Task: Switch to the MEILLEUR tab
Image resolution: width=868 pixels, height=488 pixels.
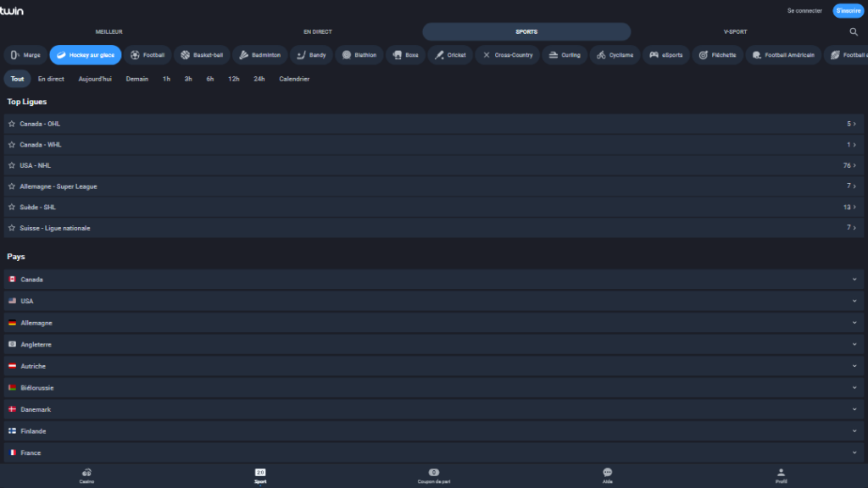Action: [x=109, y=32]
